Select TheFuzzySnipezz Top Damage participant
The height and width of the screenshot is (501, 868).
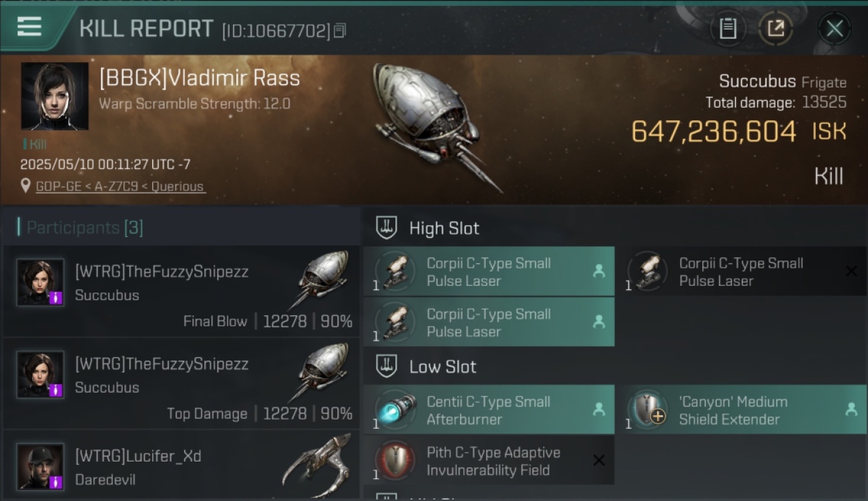[182, 384]
